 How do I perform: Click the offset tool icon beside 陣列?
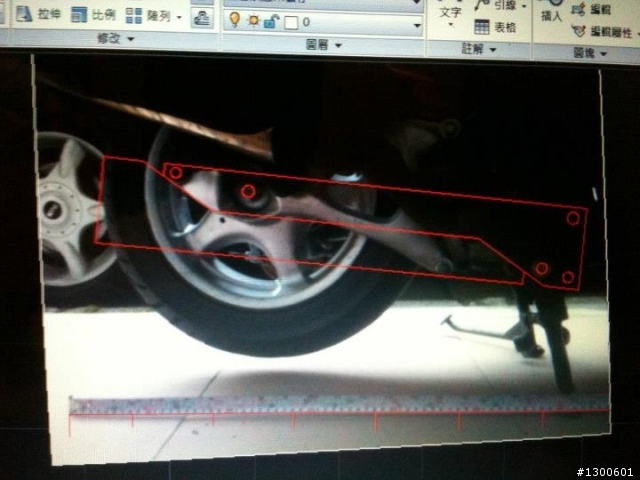202,18
